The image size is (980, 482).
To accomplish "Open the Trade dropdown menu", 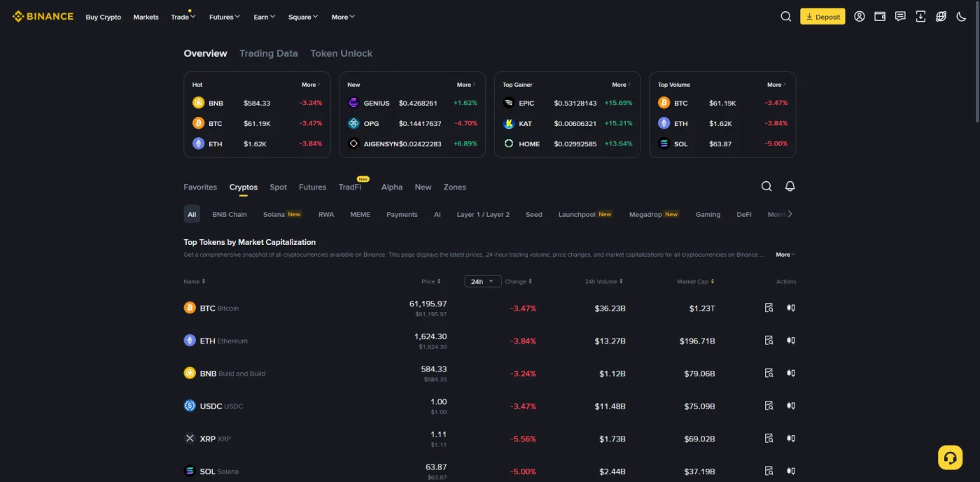I will [x=183, y=17].
